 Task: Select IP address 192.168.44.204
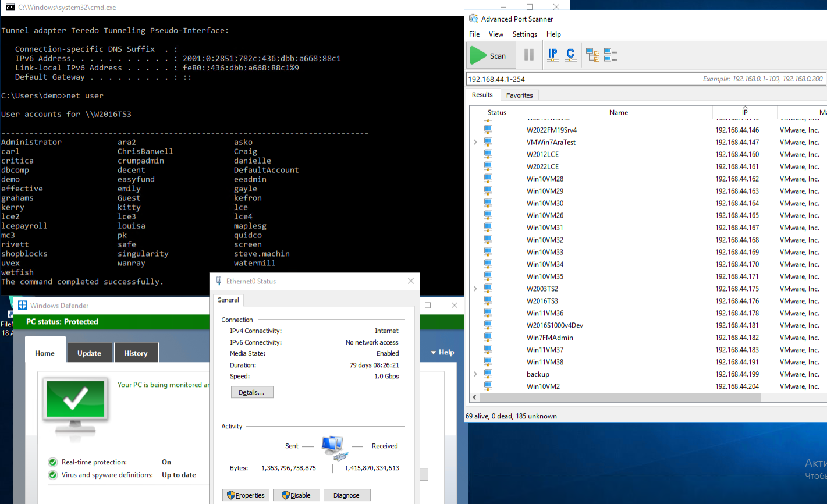(x=737, y=386)
